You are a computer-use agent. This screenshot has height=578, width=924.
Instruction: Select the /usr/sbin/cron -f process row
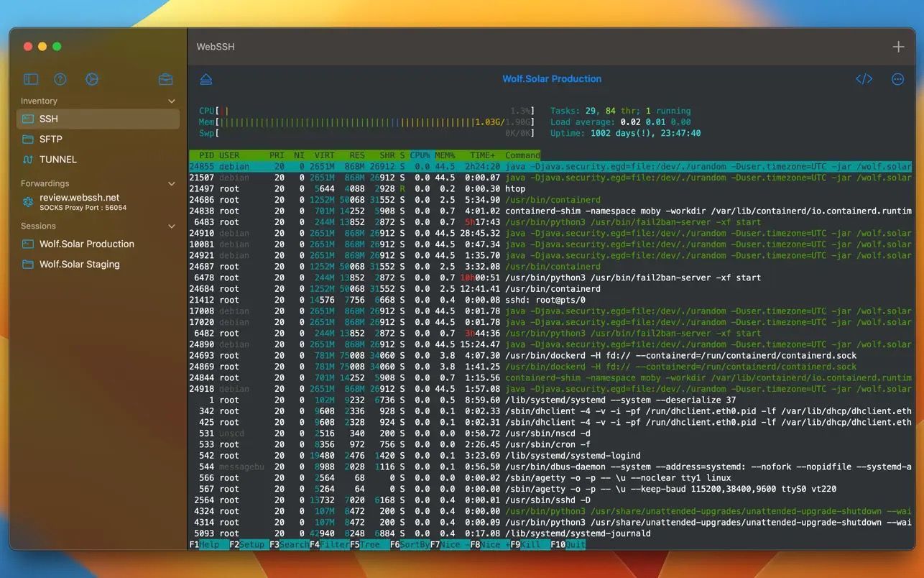tap(550, 444)
